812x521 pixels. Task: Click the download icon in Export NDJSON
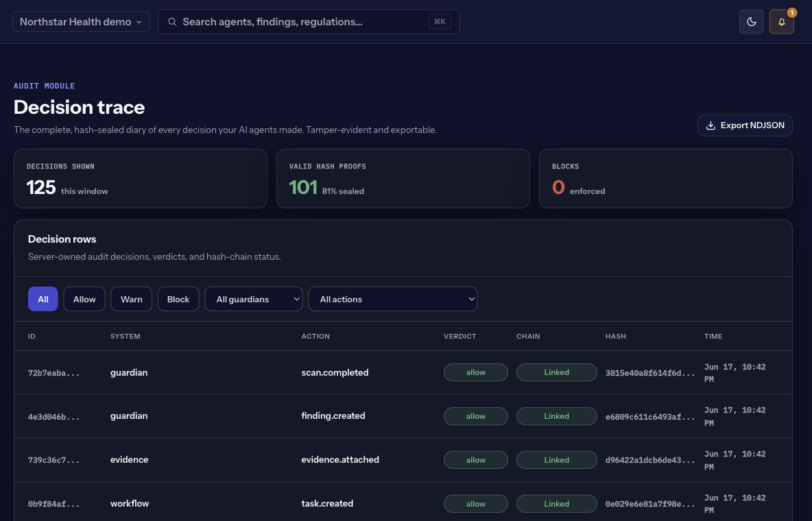tap(711, 125)
